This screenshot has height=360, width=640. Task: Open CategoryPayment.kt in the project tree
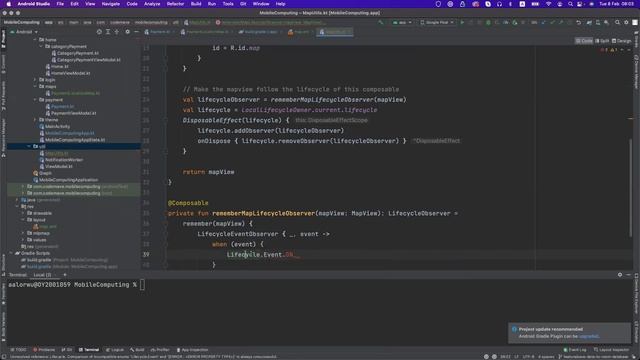point(76,53)
